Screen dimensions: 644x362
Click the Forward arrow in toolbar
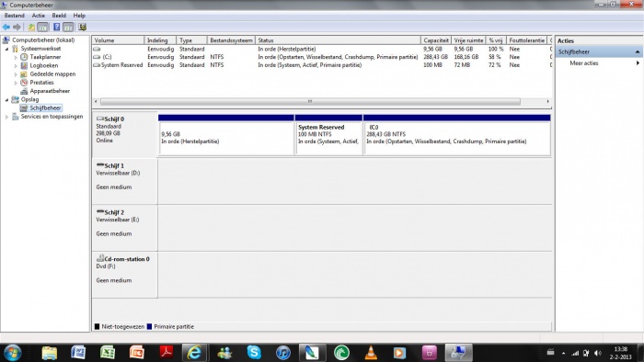pyautogui.click(x=17, y=27)
